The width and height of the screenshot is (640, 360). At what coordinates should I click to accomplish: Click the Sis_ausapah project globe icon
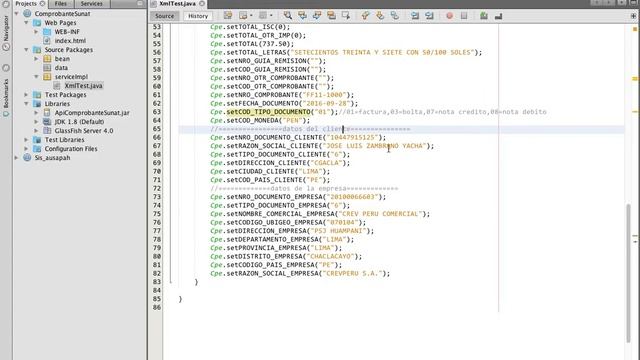pos(27,158)
